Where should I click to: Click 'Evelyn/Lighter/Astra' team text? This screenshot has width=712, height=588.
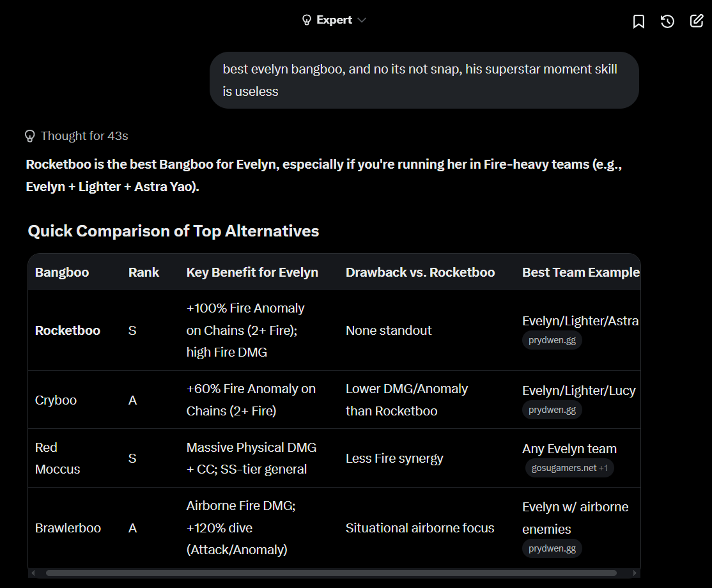pyautogui.click(x=580, y=321)
